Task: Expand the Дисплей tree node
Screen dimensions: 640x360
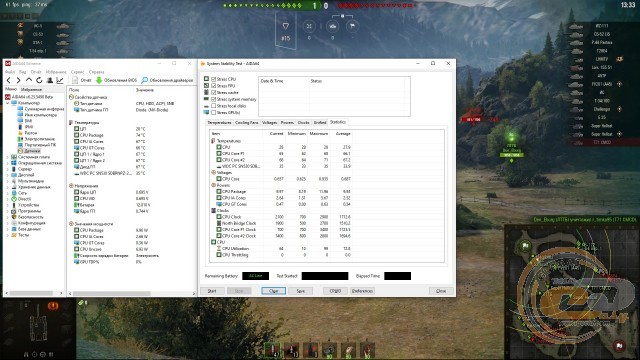Action: point(7,175)
